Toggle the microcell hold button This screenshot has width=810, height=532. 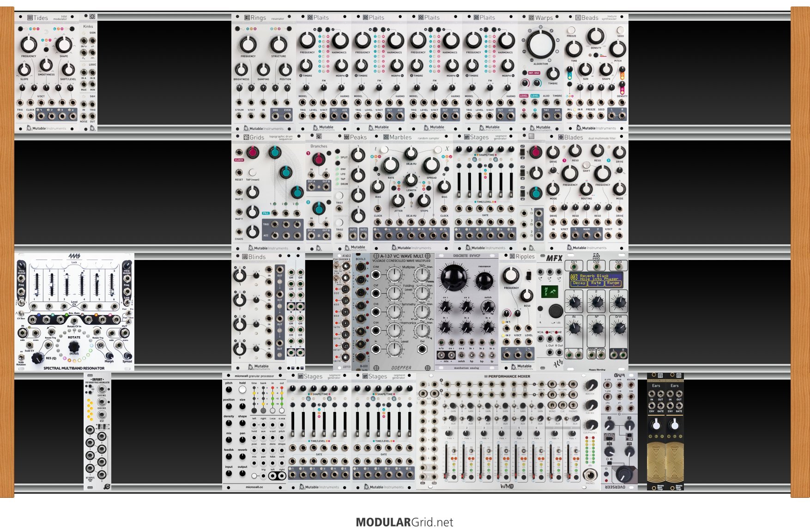click(x=242, y=389)
